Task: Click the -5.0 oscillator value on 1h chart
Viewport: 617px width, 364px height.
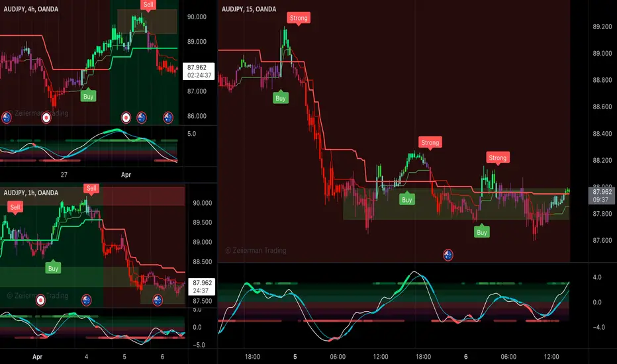Action: tap(199, 345)
